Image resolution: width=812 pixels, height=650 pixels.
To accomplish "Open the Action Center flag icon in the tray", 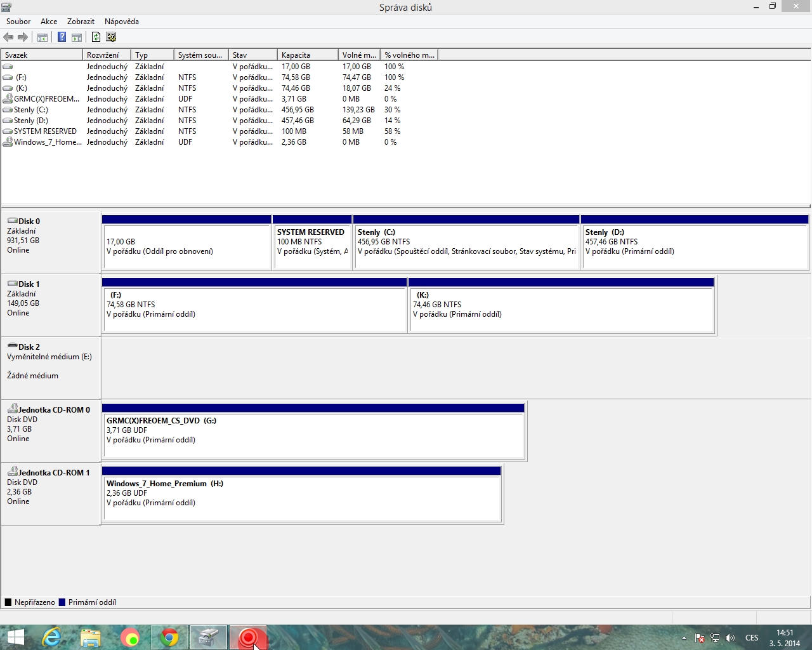I will coord(700,638).
